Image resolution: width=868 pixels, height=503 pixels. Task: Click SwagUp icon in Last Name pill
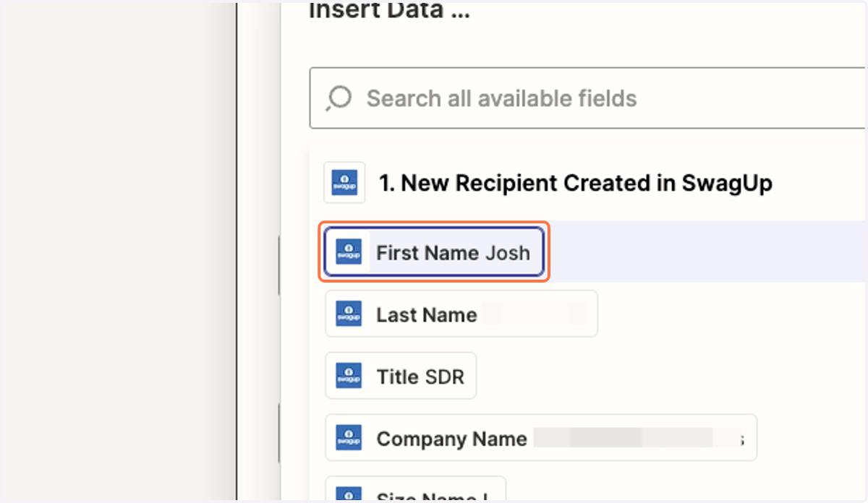(349, 314)
